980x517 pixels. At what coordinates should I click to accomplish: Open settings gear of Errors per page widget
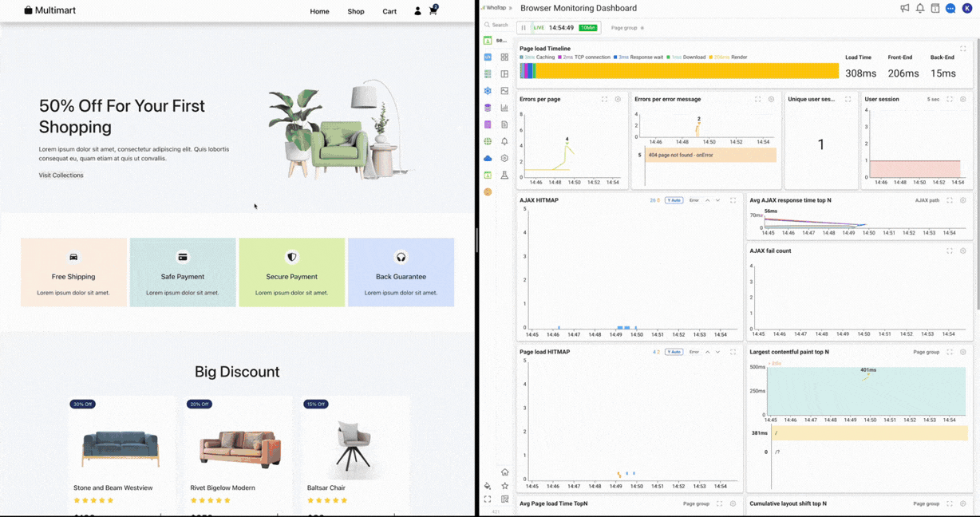click(x=618, y=99)
